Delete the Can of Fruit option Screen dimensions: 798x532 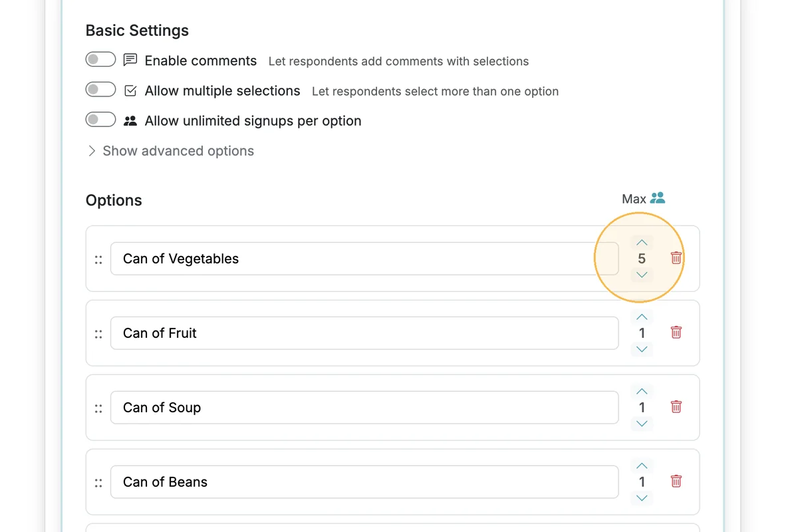[x=676, y=332]
